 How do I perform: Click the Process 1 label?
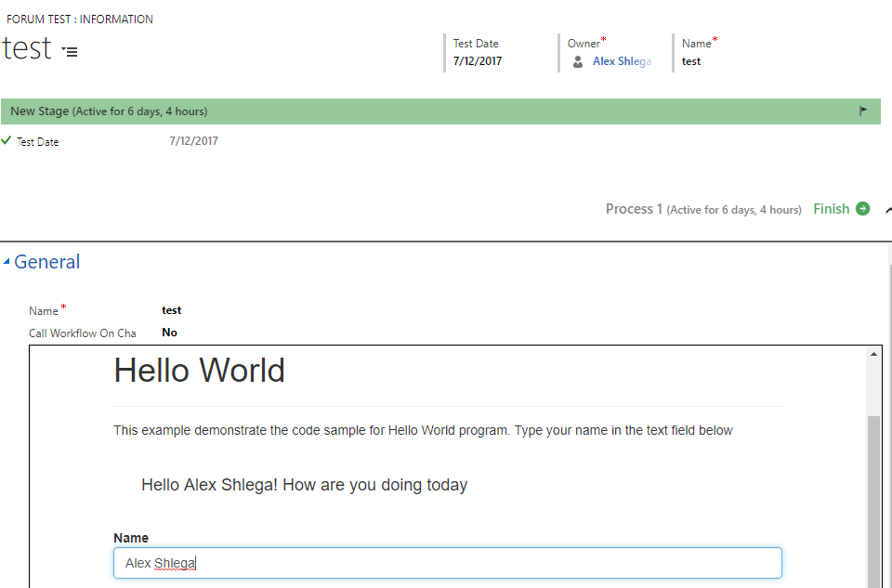point(634,209)
